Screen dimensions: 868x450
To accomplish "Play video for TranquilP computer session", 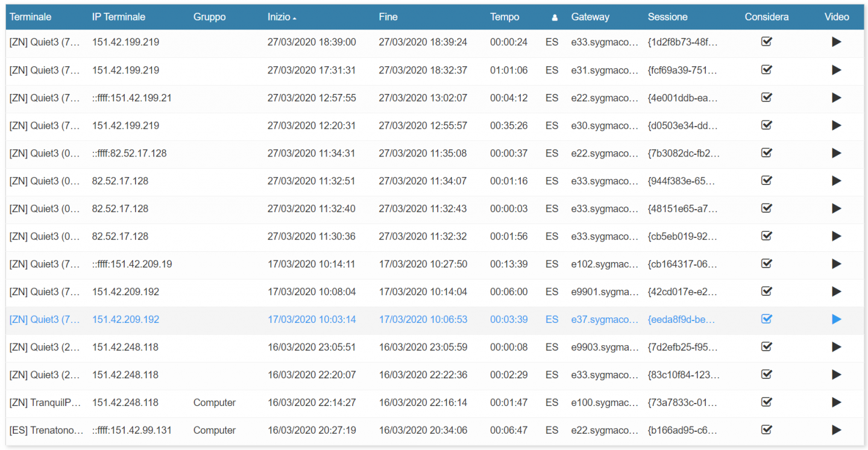I will coord(836,402).
